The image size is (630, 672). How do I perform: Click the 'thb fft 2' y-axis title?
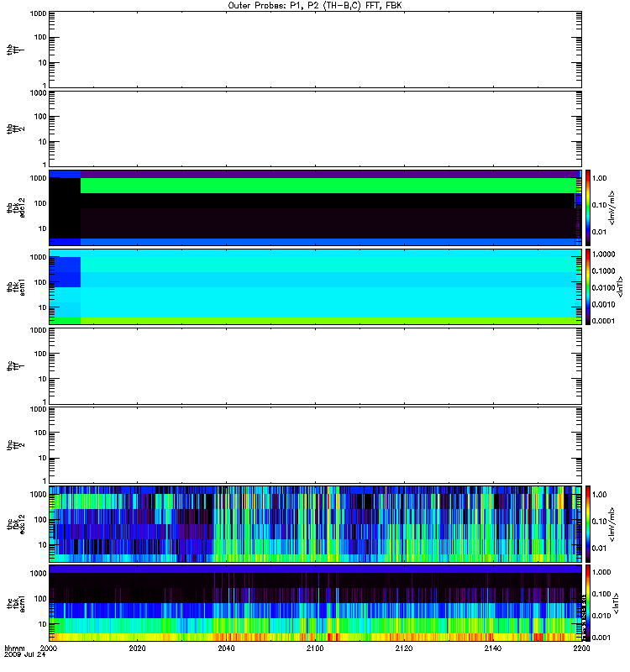click(x=15, y=129)
